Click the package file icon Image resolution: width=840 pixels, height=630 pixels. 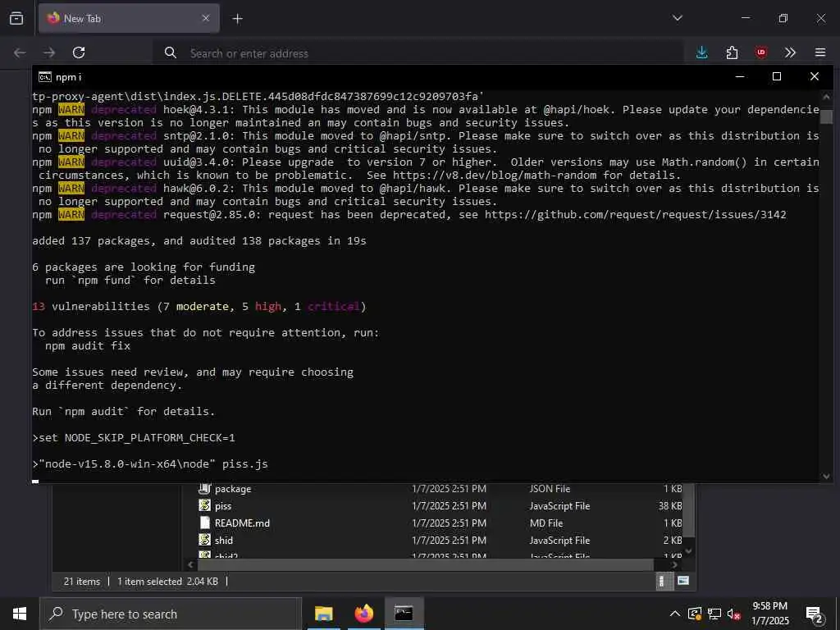pos(204,488)
